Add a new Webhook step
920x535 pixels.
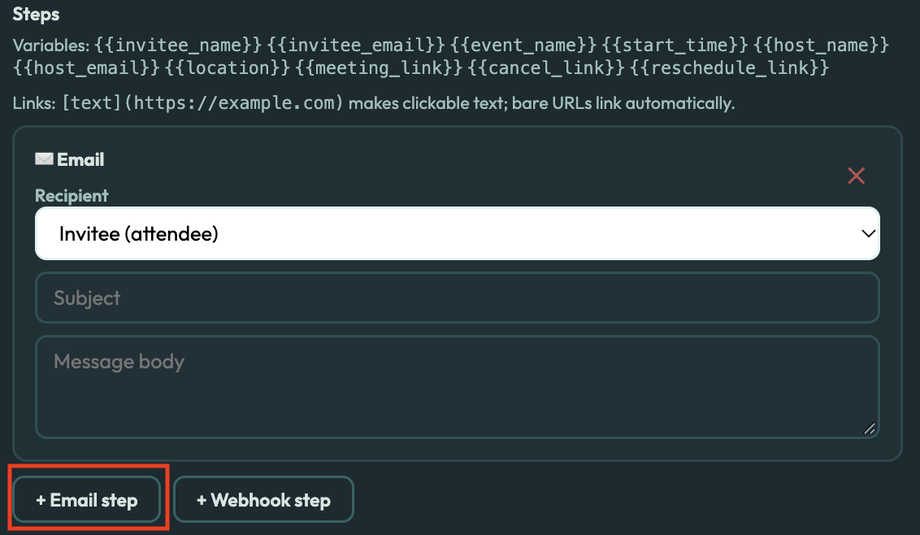tap(263, 500)
